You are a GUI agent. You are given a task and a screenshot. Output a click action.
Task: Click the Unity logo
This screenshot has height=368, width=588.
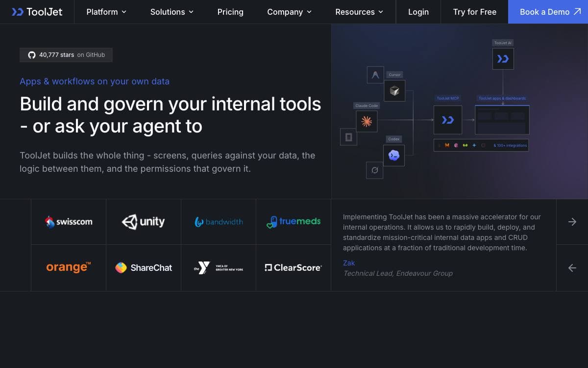[x=143, y=222]
